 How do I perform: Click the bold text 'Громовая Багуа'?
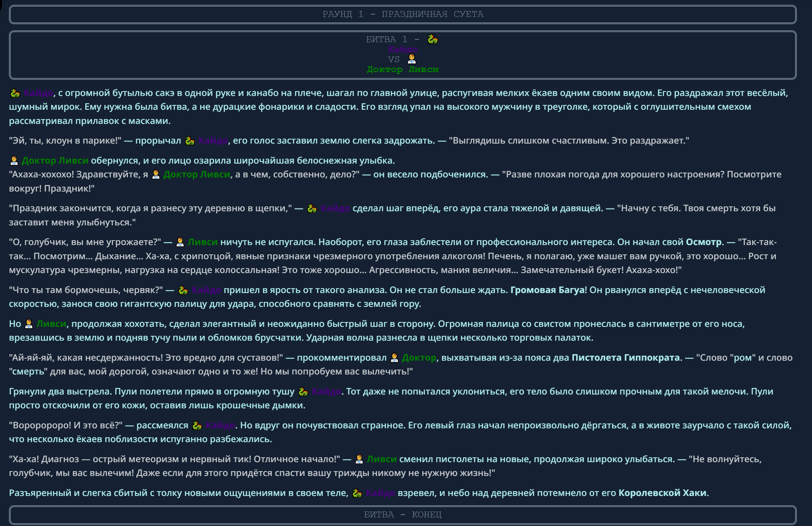(x=547, y=290)
